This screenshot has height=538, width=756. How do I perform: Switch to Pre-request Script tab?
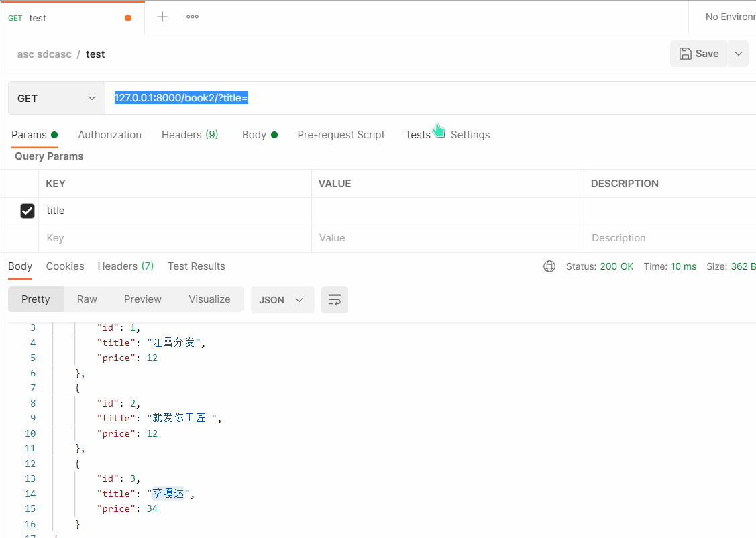pyautogui.click(x=341, y=135)
